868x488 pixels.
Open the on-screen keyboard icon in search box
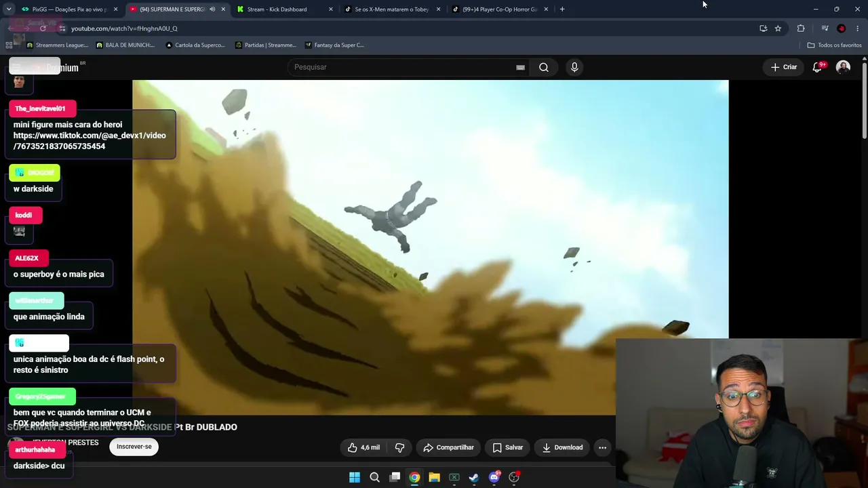point(520,67)
